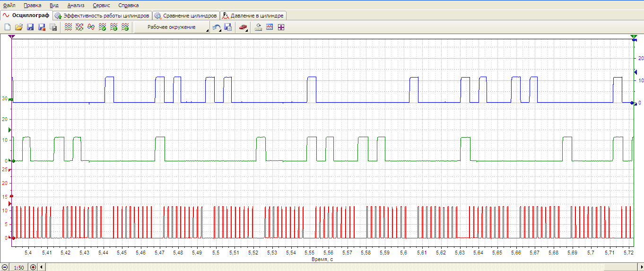Click the 5,45 time axis label

click(x=122, y=253)
